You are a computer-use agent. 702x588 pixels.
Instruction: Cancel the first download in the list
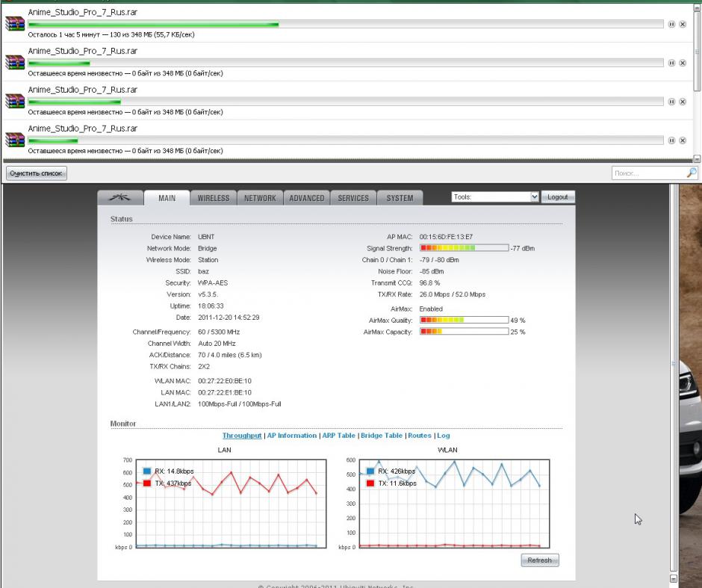point(683,24)
